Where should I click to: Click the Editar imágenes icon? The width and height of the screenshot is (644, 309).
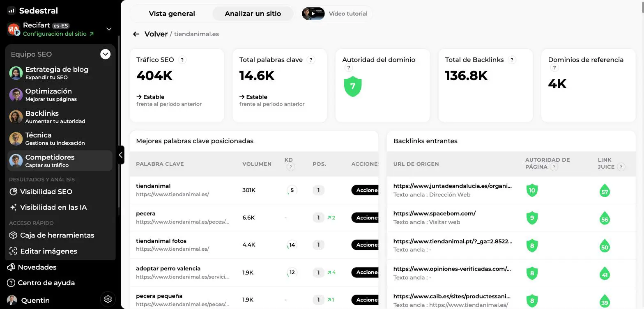[x=13, y=251]
